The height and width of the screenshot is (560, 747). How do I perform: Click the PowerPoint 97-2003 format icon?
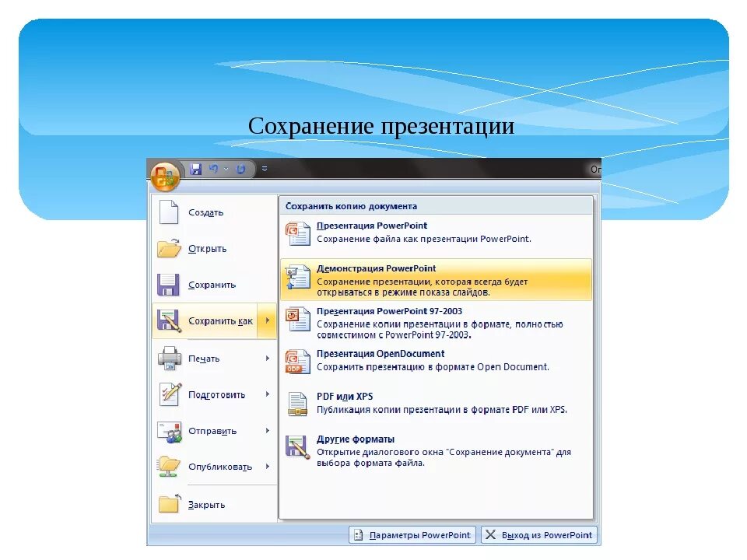pyautogui.click(x=298, y=319)
